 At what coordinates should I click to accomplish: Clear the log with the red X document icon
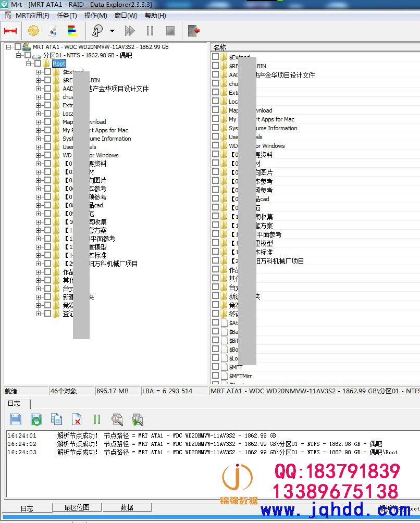click(x=77, y=419)
